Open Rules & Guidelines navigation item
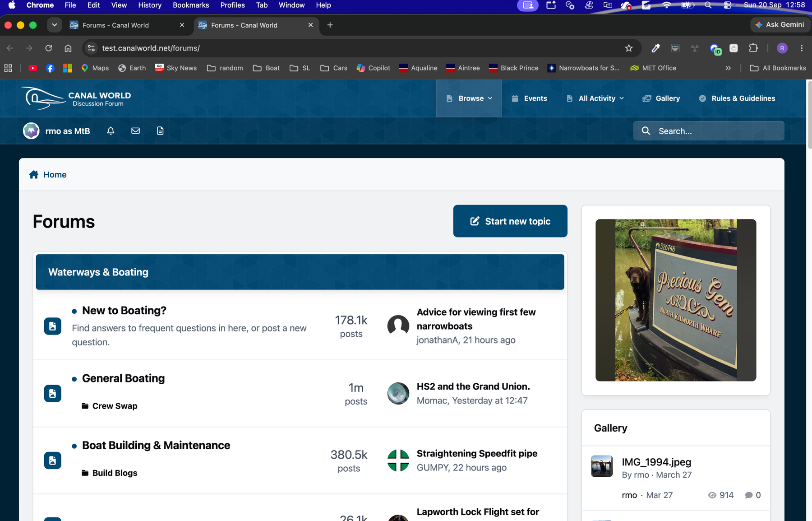This screenshot has height=521, width=812. click(737, 98)
